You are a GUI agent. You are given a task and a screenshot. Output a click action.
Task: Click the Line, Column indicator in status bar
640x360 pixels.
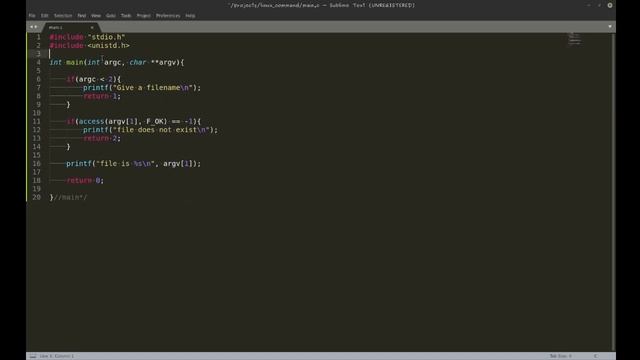click(57, 356)
